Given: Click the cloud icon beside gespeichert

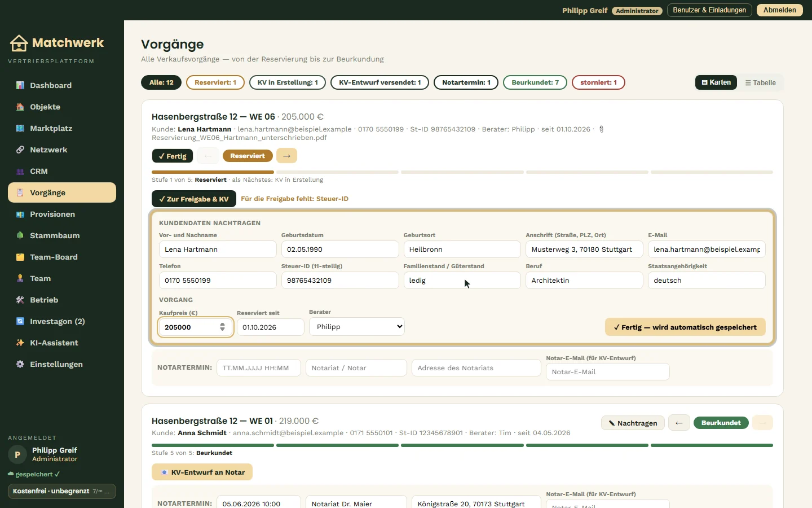Looking at the screenshot, I should [x=11, y=474].
